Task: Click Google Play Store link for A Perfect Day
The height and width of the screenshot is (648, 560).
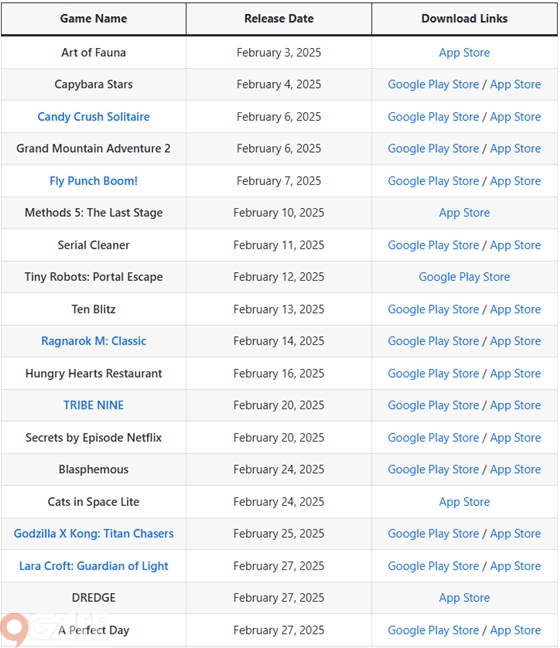Action: pyautogui.click(x=433, y=630)
